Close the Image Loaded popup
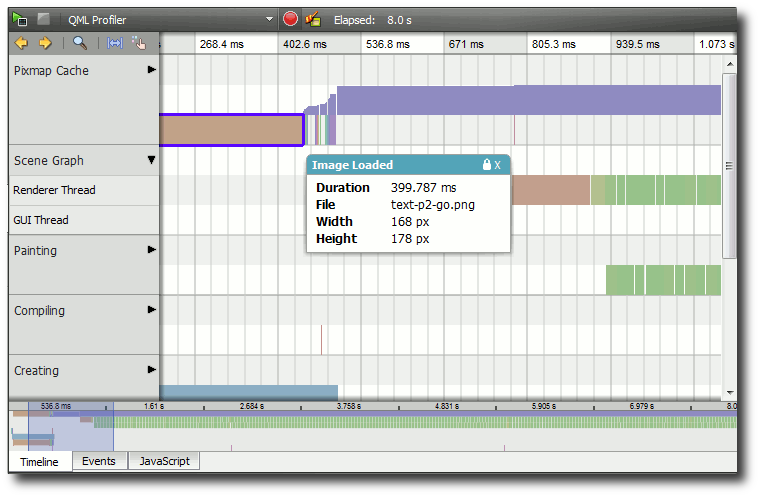Image resolution: width=760 pixels, height=497 pixels. click(x=497, y=165)
